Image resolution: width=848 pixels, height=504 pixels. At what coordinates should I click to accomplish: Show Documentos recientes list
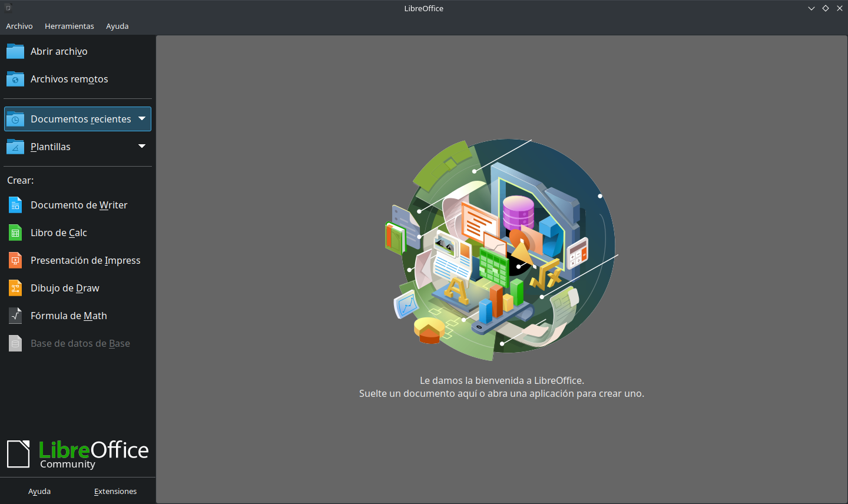pyautogui.click(x=78, y=119)
